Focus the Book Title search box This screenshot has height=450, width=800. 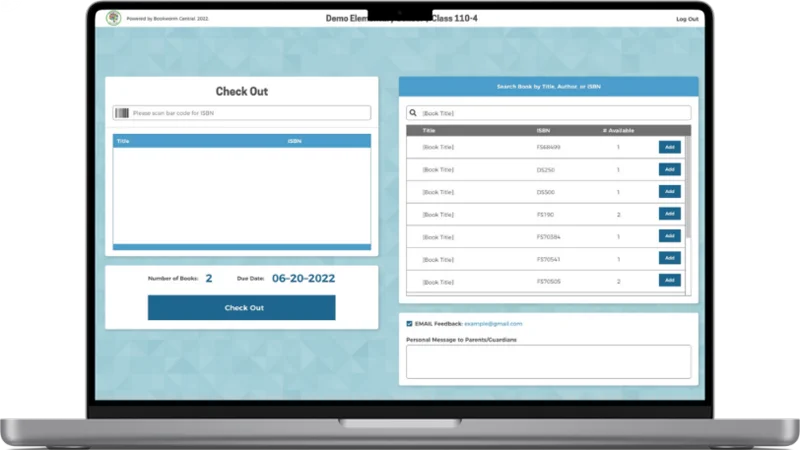point(548,113)
